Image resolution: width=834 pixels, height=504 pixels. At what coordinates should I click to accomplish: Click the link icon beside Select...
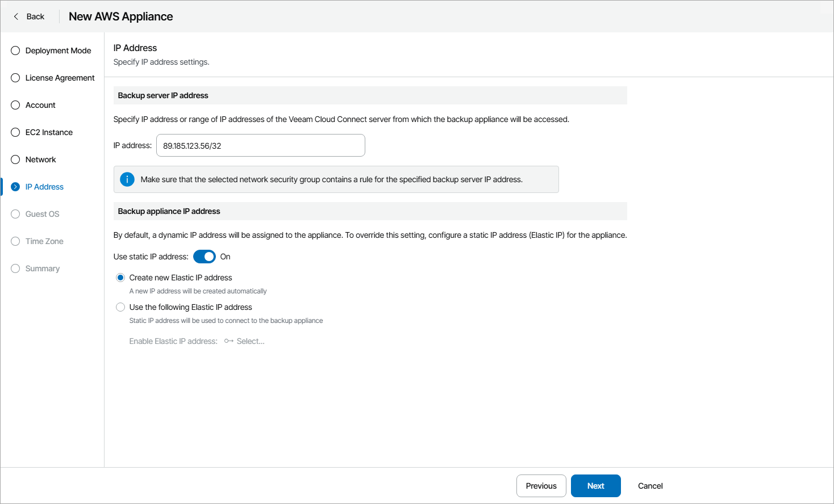[228, 341]
